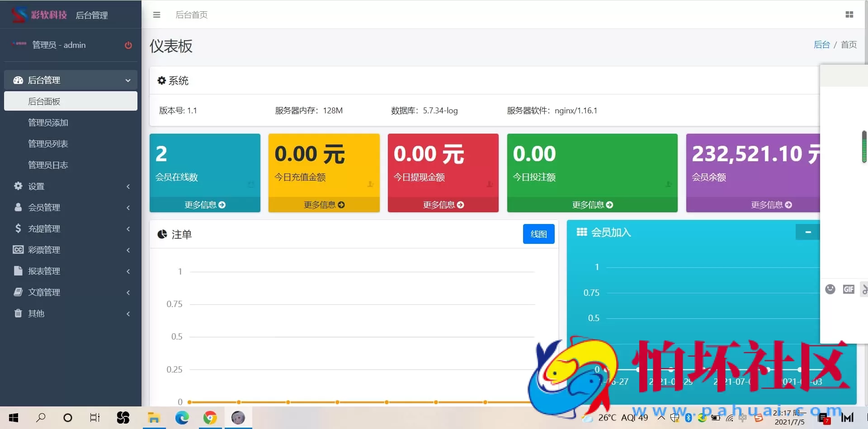The image size is (868, 429).
Task: Select the dollar icon beside 充提管理
Action: point(18,228)
